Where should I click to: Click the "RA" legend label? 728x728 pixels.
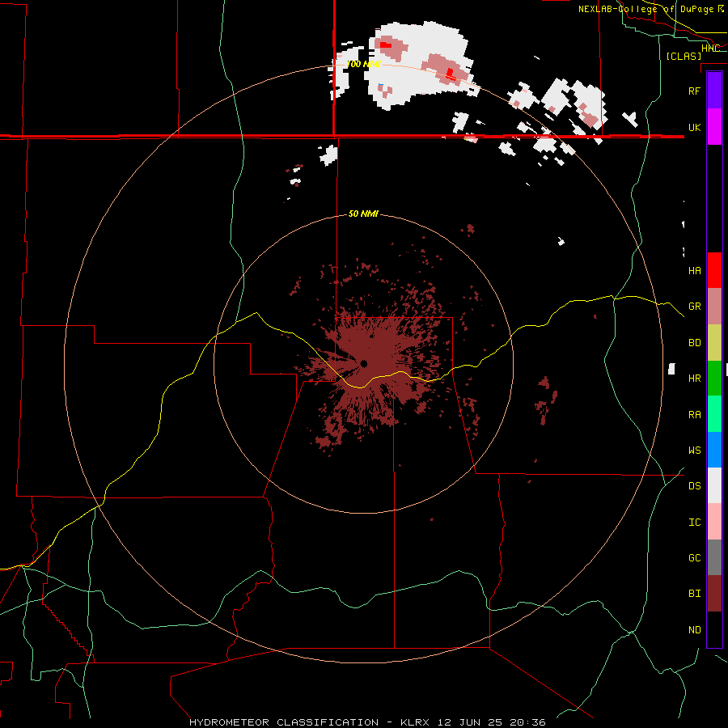point(694,414)
